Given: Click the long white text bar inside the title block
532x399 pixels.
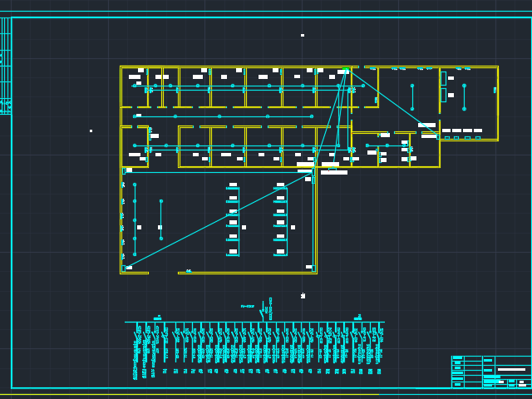Looking at the screenshot, I should [x=511, y=369].
